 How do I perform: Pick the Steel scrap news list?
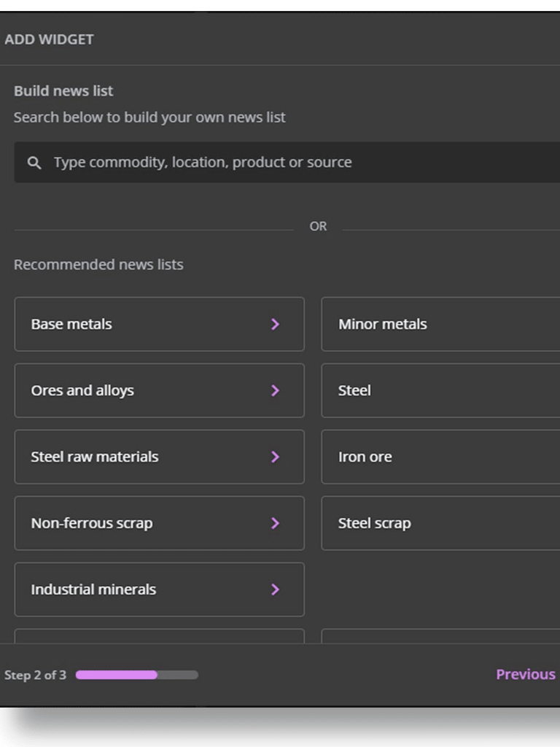437,524
